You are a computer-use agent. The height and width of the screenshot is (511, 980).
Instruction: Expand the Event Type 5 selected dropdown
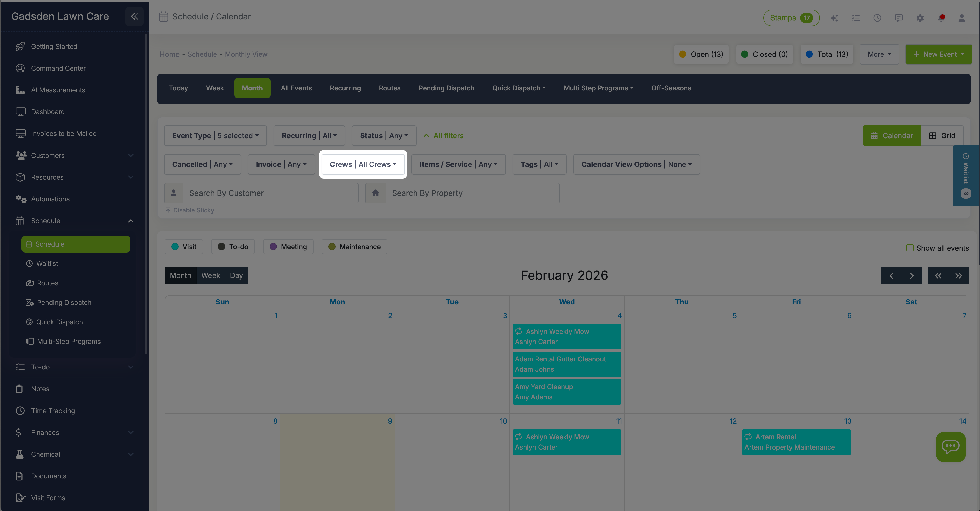pos(215,135)
